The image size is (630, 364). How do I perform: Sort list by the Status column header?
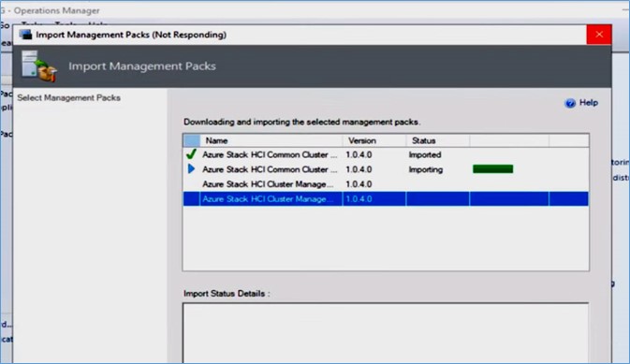tap(437, 140)
